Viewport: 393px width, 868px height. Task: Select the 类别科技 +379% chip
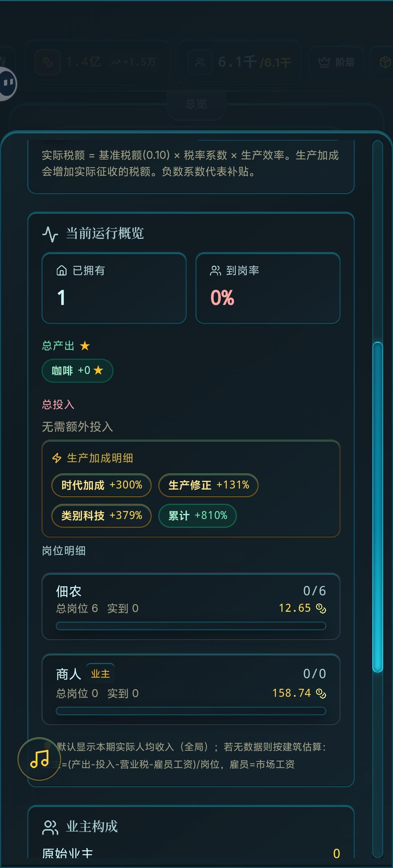(102, 515)
